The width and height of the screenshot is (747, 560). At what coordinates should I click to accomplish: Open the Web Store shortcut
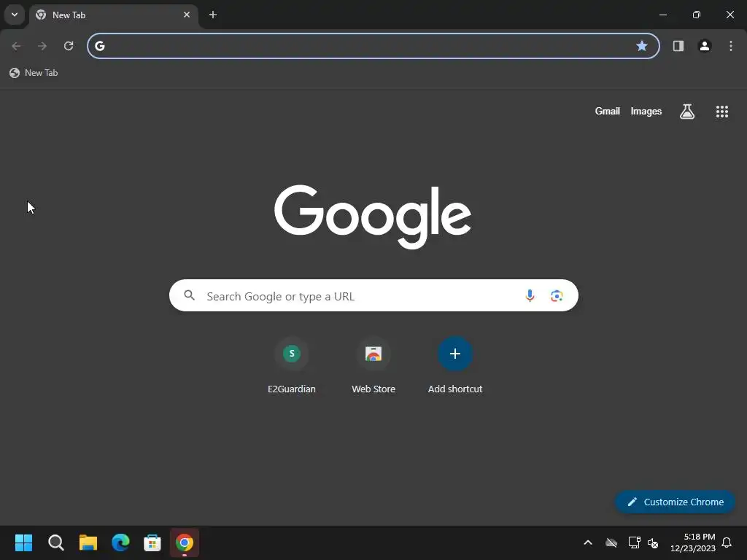pyautogui.click(x=373, y=365)
